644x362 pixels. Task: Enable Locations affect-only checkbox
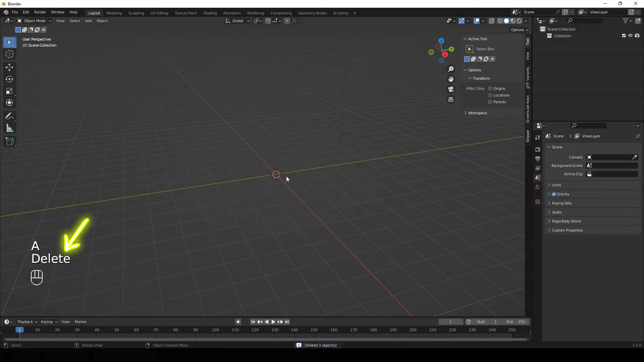point(490,95)
